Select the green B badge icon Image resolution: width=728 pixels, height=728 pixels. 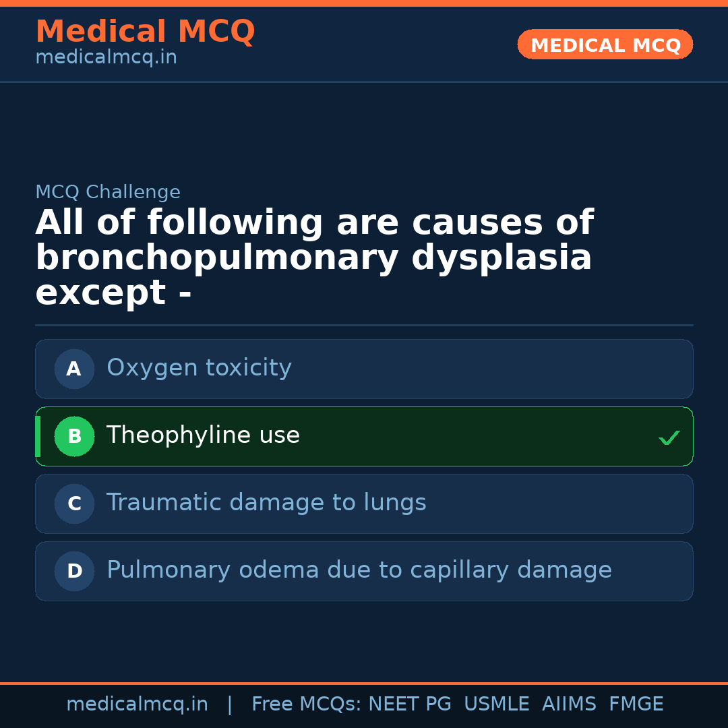(x=74, y=436)
